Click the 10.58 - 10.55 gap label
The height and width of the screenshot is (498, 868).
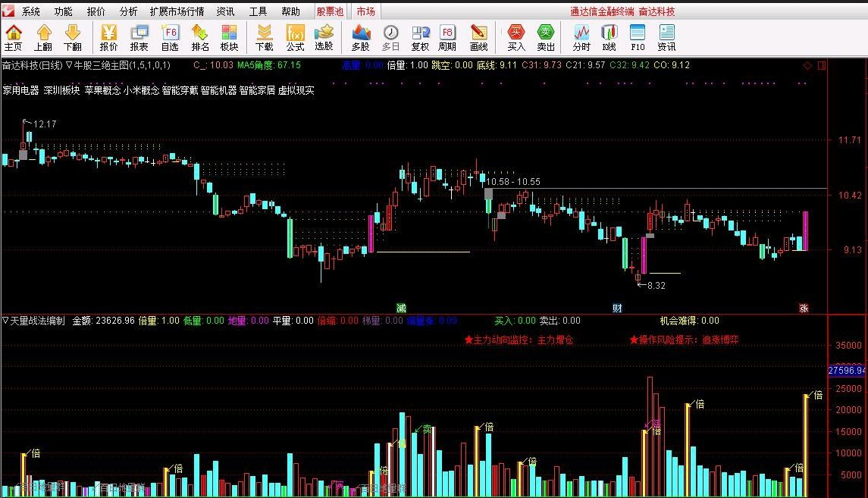click(513, 181)
